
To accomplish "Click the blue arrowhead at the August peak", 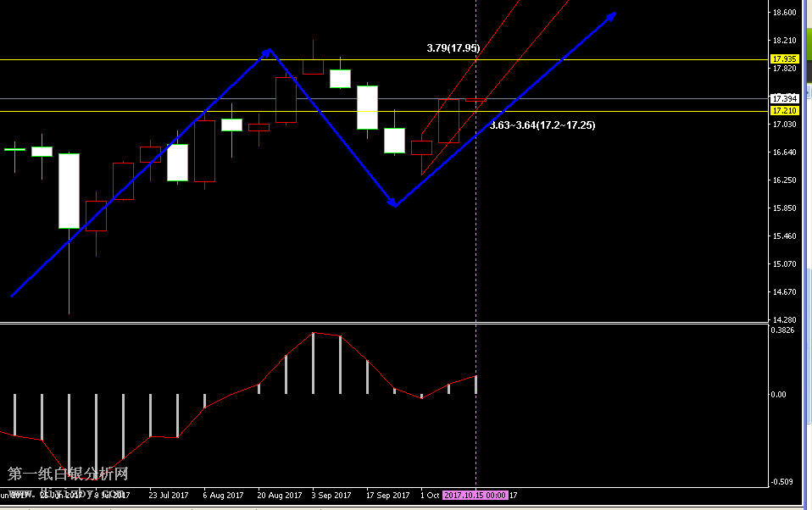I will point(269,53).
